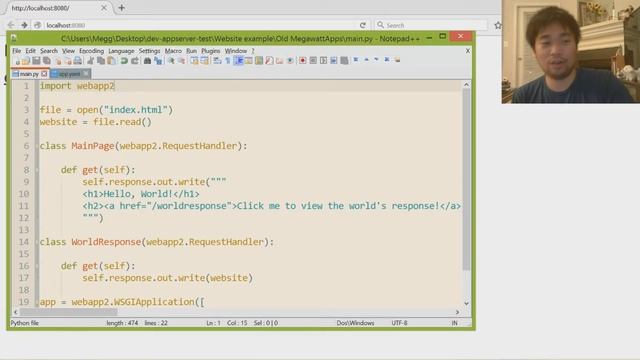Click the Stop Recording macro icon
This screenshot has width=640, height=360.
[x=313, y=61]
